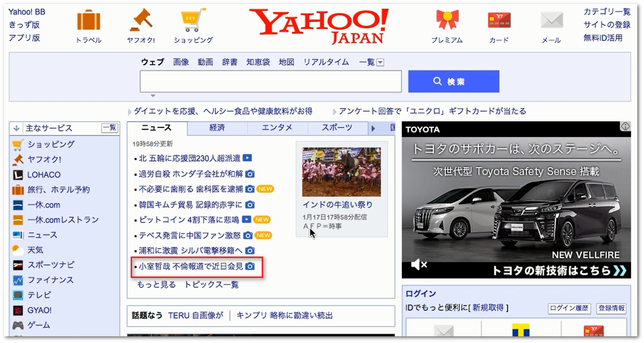Click camera icon next to 過労自殺 headline

click(x=250, y=174)
